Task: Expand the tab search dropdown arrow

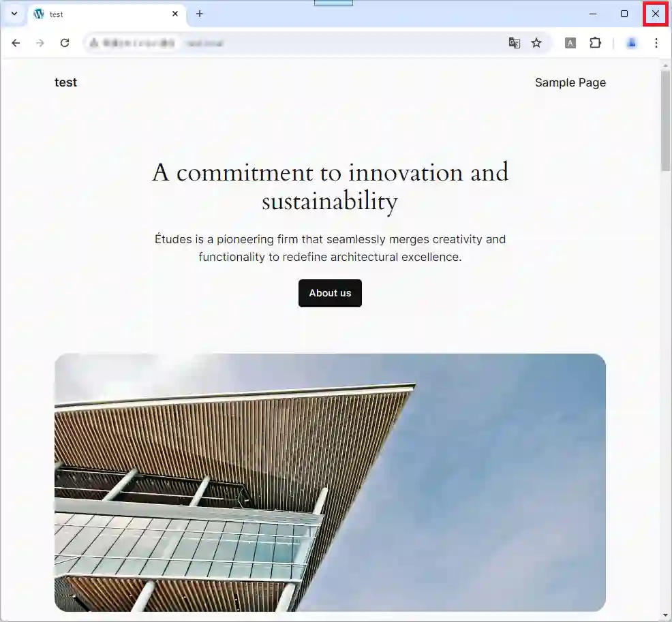Action: pyautogui.click(x=14, y=14)
